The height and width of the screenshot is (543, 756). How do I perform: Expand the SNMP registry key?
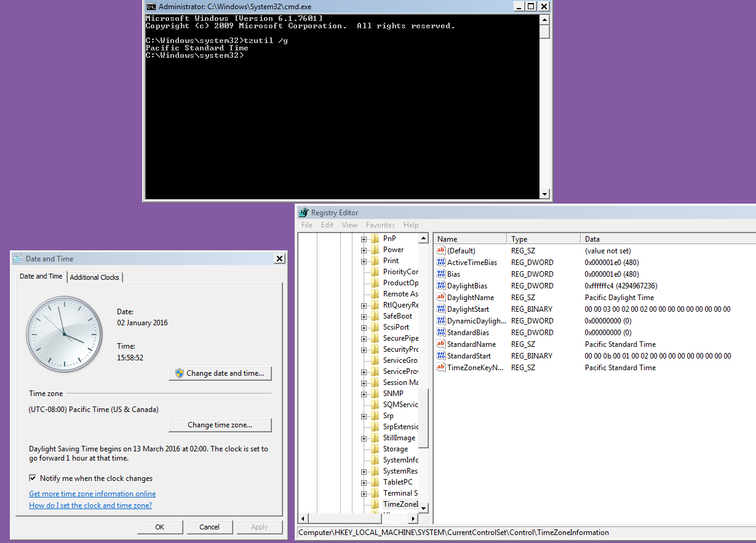tap(364, 394)
